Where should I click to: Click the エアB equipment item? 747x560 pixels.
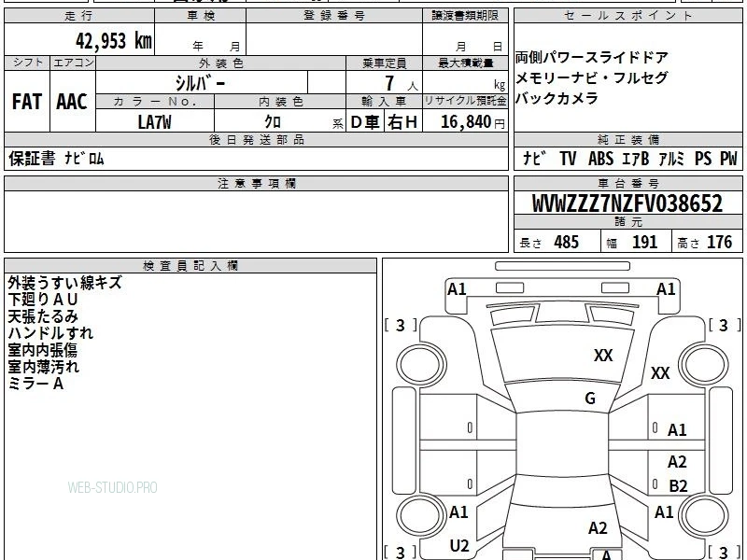636,159
